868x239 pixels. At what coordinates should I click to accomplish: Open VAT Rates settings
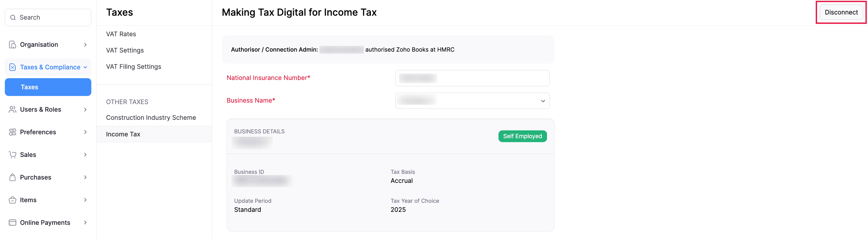(121, 34)
